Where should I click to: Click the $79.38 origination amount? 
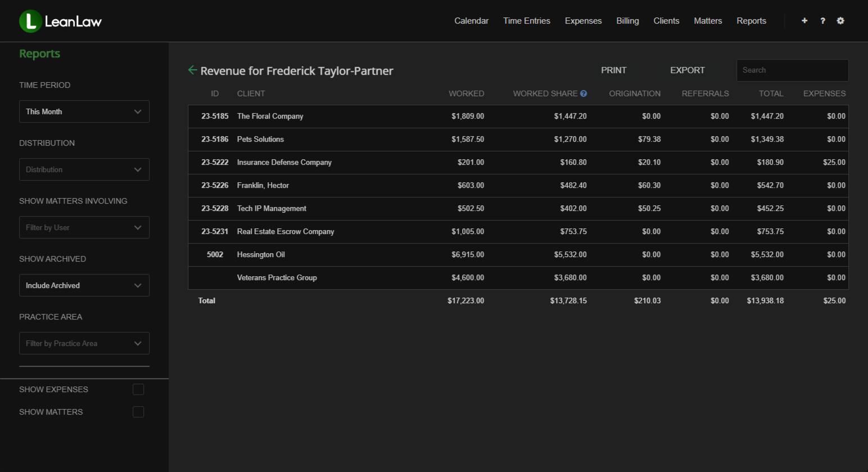click(x=649, y=140)
